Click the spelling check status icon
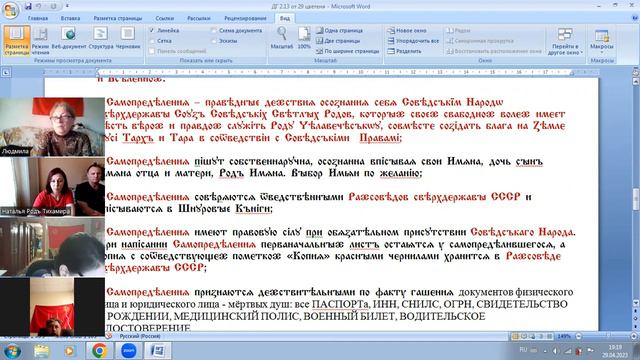Viewport: 640px width, 360px height. tap(109, 336)
